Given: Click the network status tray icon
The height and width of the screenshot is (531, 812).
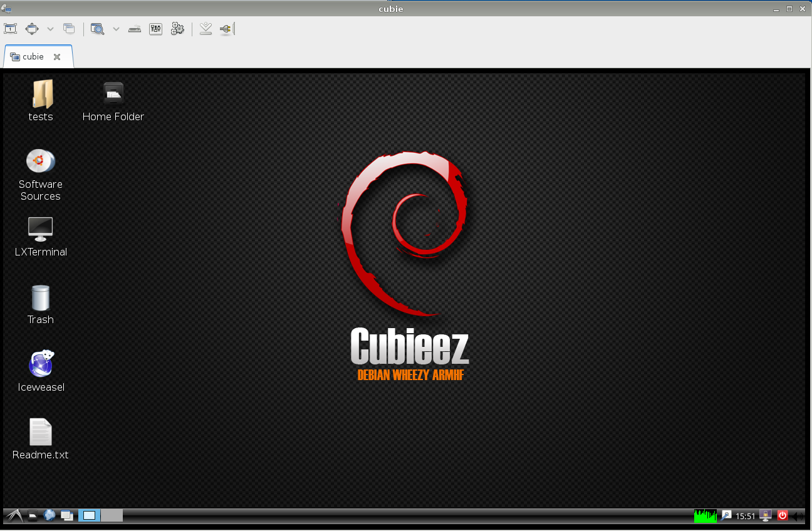Looking at the screenshot, I should click(x=726, y=516).
